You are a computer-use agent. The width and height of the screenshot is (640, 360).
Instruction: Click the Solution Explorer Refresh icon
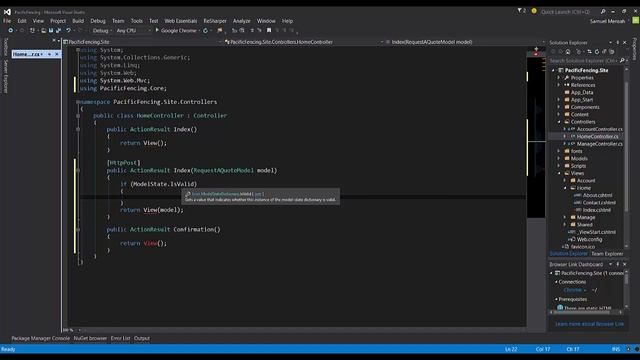(x=597, y=52)
